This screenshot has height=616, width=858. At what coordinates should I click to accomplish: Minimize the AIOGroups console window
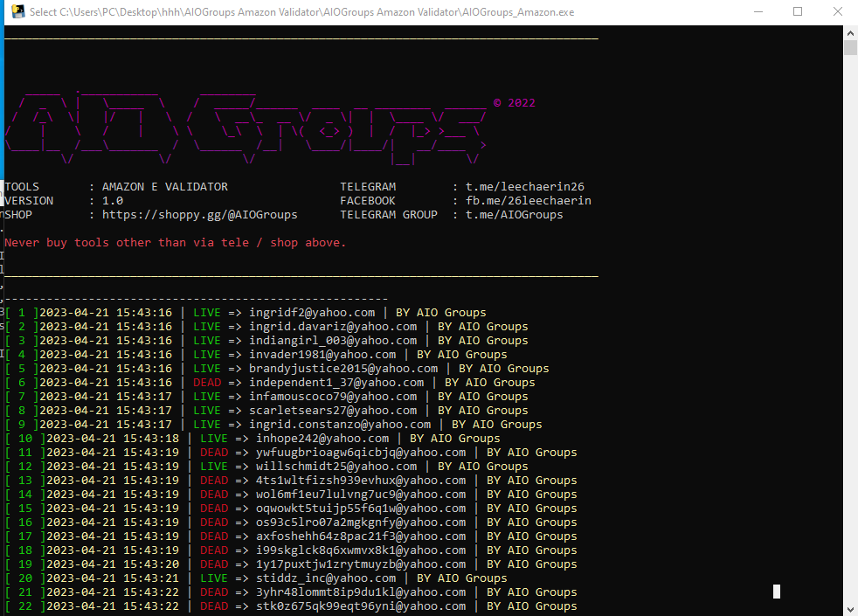tap(758, 12)
